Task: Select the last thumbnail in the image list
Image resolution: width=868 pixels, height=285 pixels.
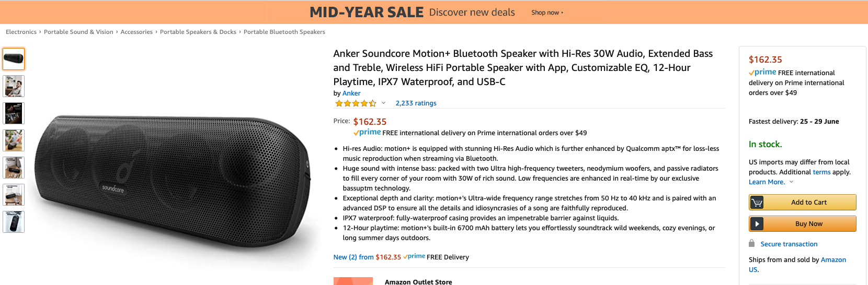Action: pyautogui.click(x=14, y=222)
